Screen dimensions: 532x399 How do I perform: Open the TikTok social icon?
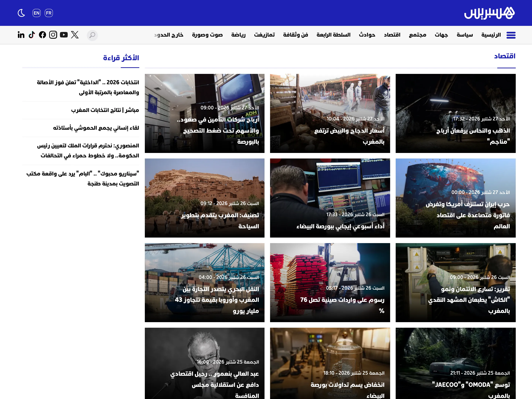pos(32,35)
